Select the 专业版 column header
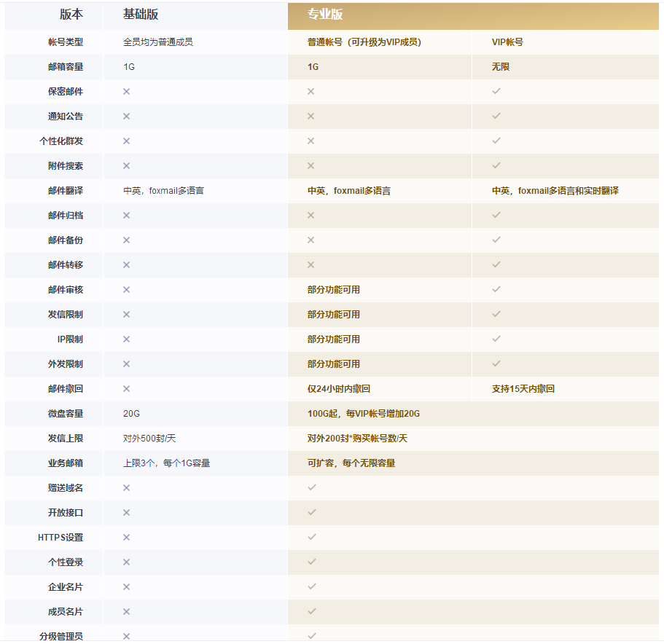Viewport: 664px width, 644px height. pyautogui.click(x=325, y=15)
